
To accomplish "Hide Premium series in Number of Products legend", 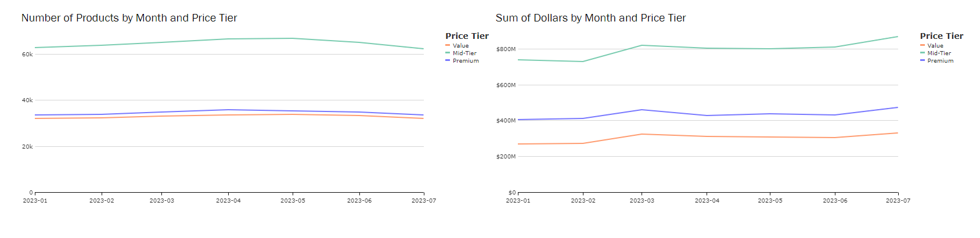I will click(466, 61).
